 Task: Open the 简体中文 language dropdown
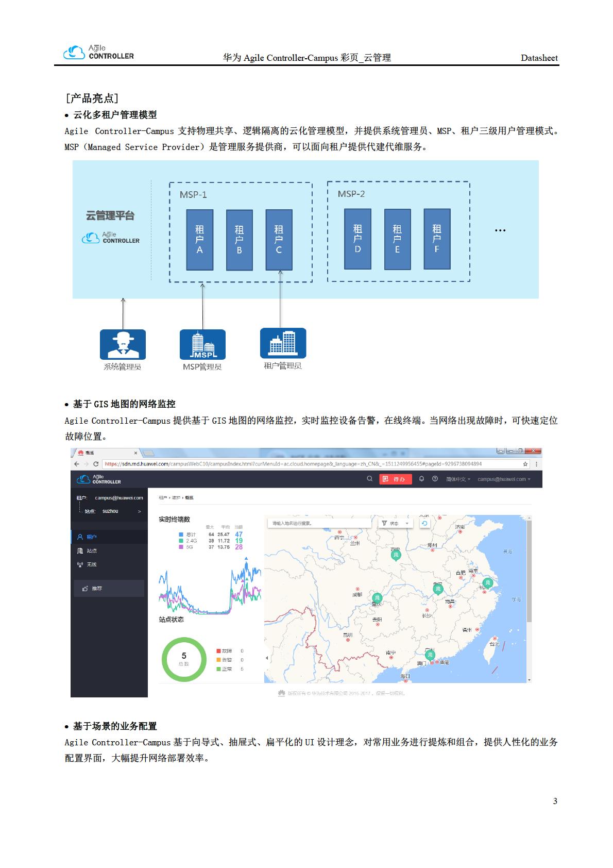click(458, 479)
